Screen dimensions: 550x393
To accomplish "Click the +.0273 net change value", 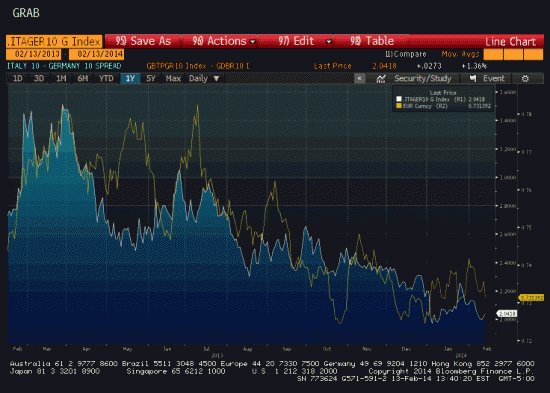I will 429,66.
